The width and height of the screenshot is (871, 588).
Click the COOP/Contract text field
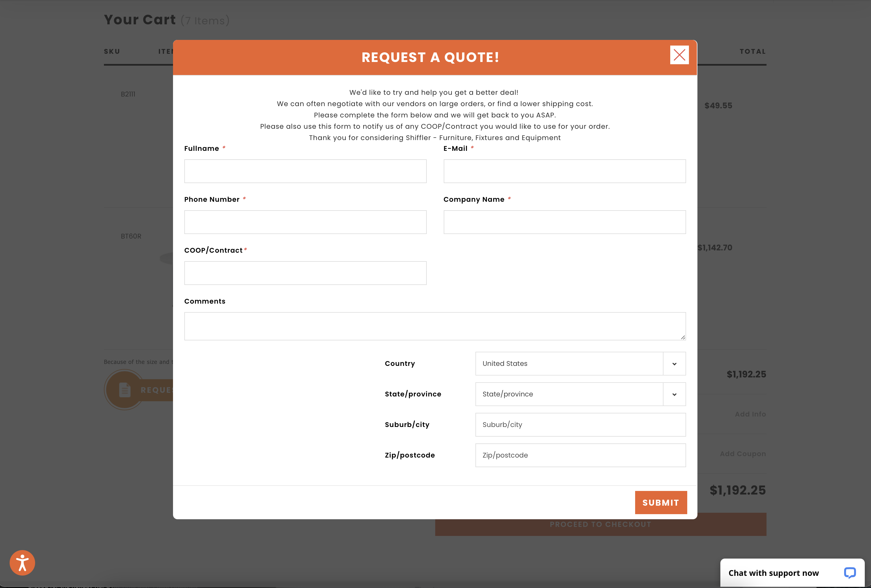click(x=305, y=273)
